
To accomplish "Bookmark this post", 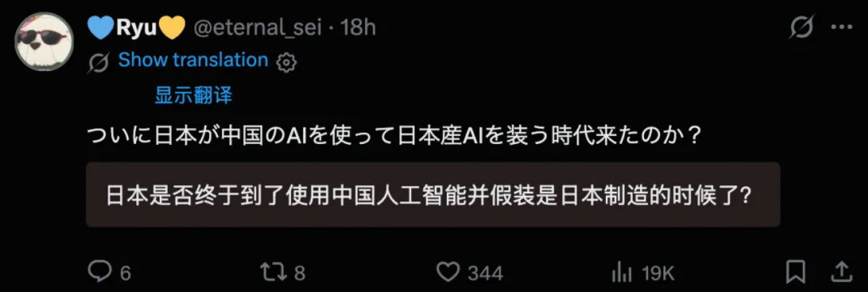I will click(796, 272).
